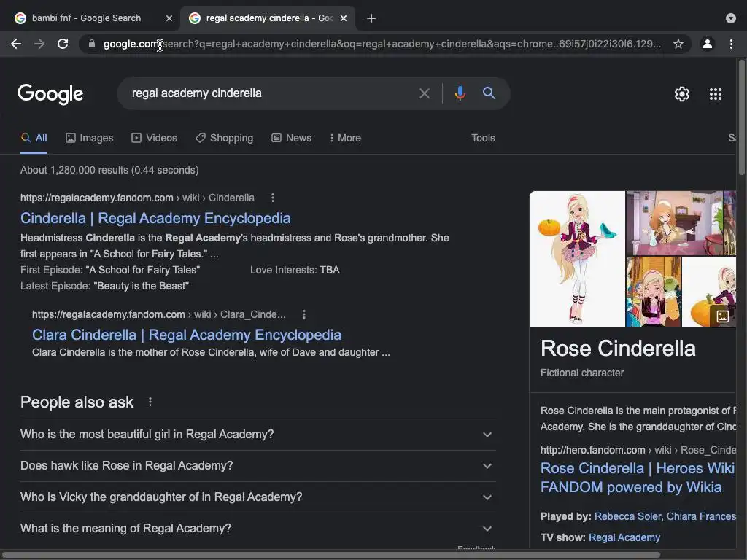
Task: Close the regal academy cinderella tab
Action: pos(344,18)
